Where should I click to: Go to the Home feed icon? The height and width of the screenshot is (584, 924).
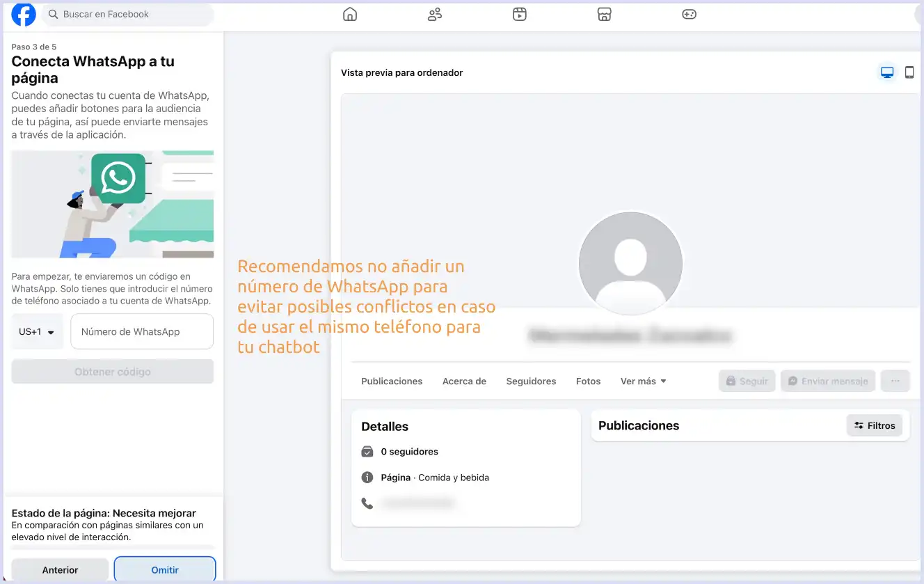click(350, 14)
